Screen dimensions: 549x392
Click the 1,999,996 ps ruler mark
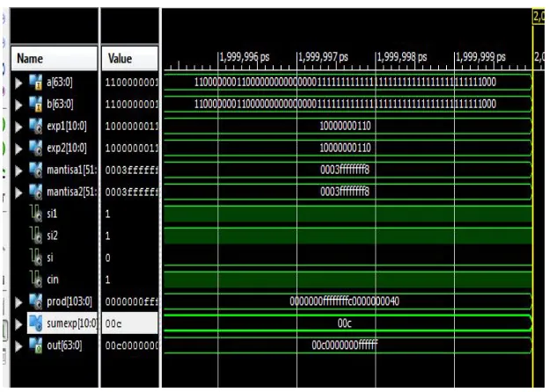[245, 57]
